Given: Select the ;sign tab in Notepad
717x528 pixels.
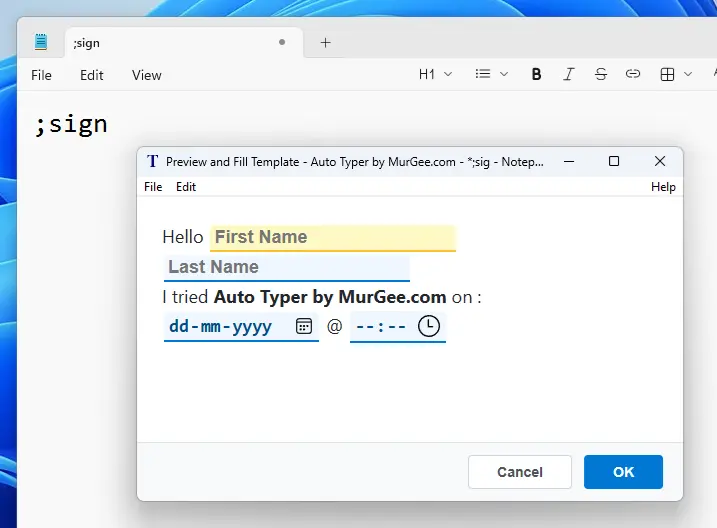Looking at the screenshot, I should pos(184,43).
